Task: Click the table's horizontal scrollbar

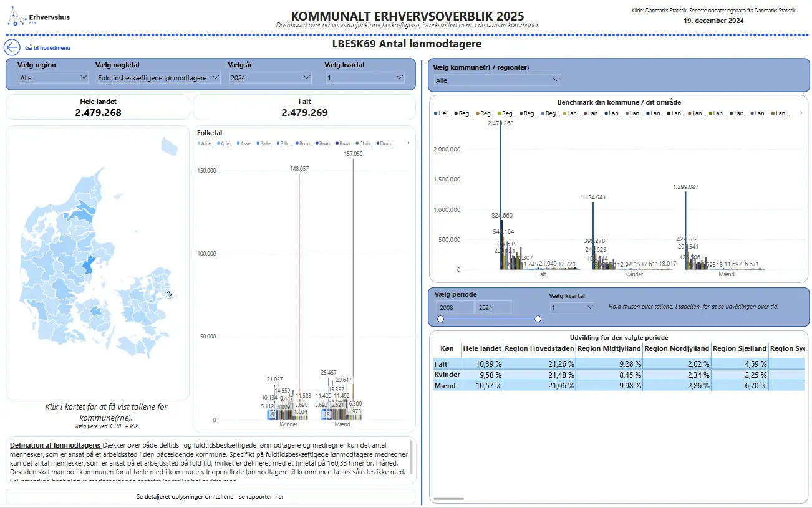Action: (448, 499)
